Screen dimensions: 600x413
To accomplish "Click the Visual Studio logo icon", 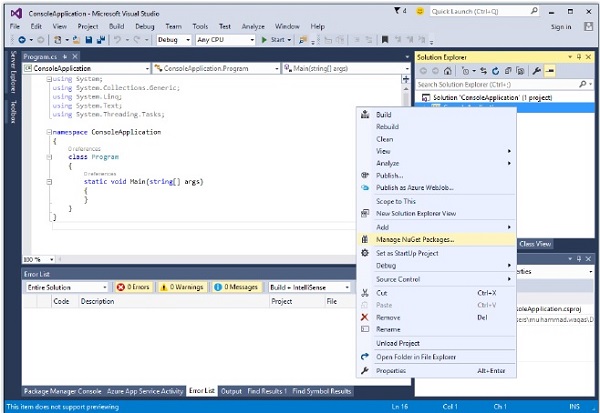I will pyautogui.click(x=16, y=14).
